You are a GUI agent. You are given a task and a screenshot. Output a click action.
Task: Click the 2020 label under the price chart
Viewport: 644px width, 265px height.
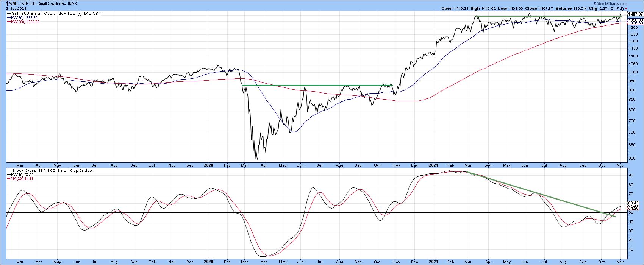(x=209, y=165)
